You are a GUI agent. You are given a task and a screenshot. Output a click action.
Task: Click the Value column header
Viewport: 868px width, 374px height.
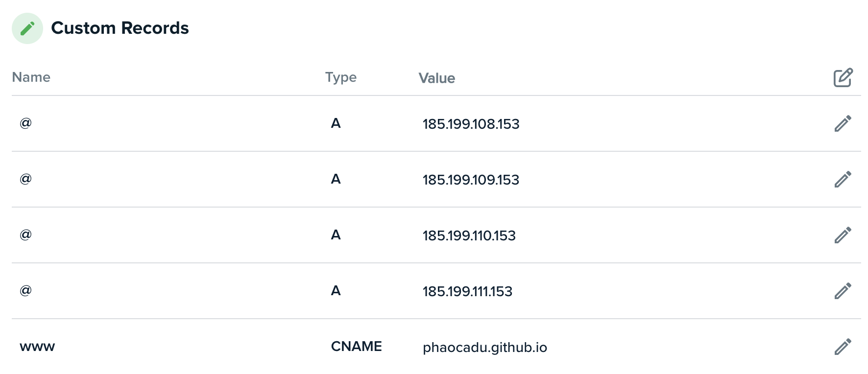[x=437, y=78]
